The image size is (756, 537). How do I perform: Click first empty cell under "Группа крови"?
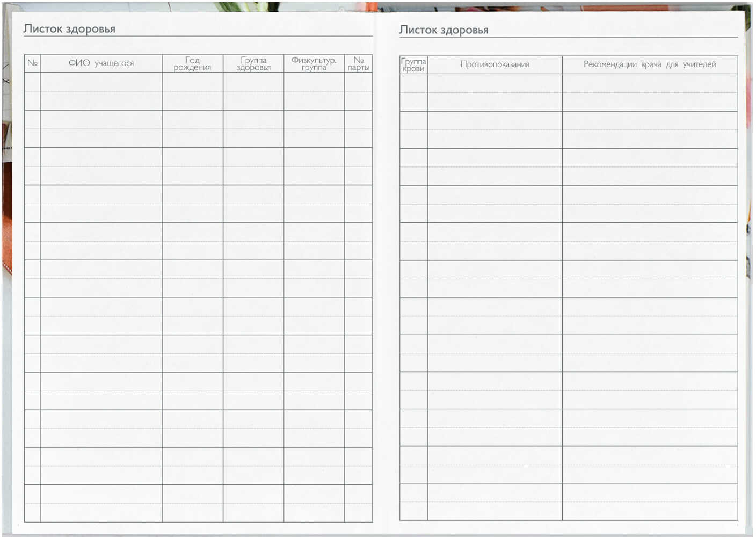pos(413,92)
